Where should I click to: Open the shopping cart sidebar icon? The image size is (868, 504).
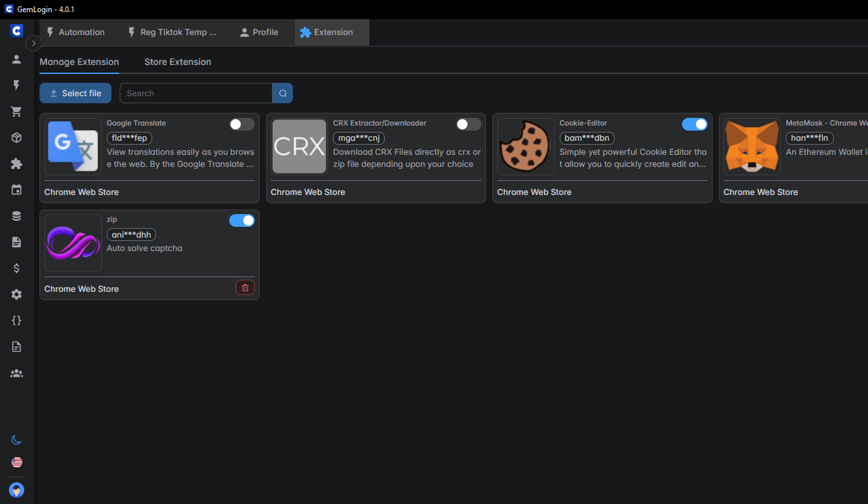(17, 112)
